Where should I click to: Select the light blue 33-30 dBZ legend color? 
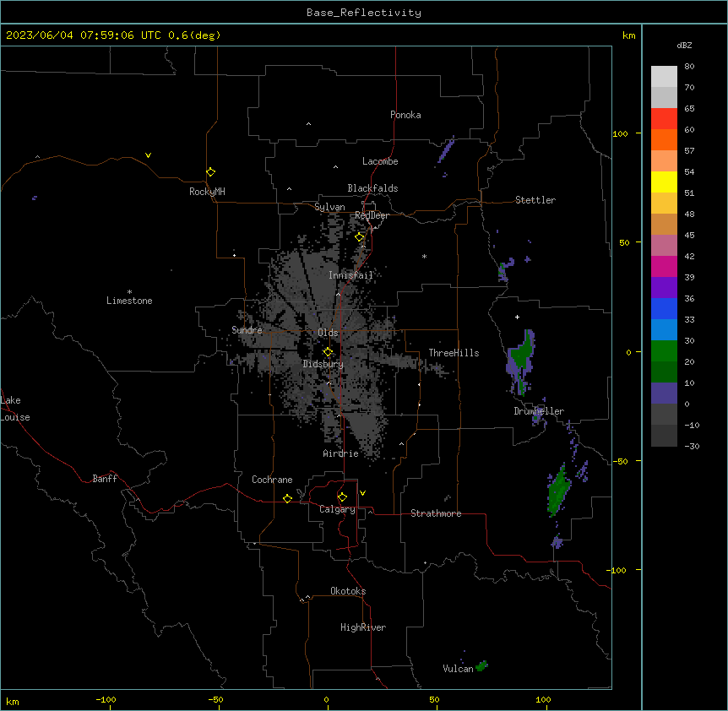pos(664,329)
